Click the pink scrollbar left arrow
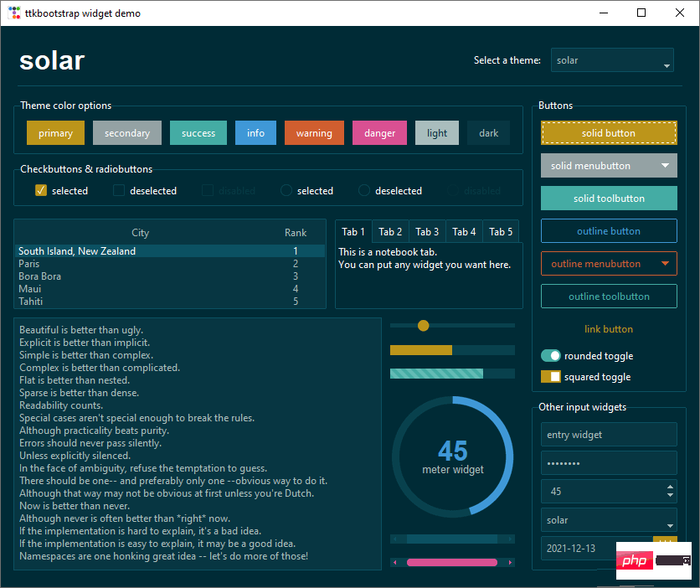Viewport: 700px width, 588px height. pos(394,563)
